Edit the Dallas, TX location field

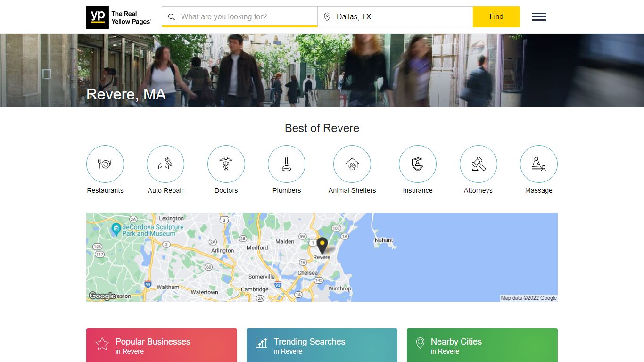(x=395, y=16)
